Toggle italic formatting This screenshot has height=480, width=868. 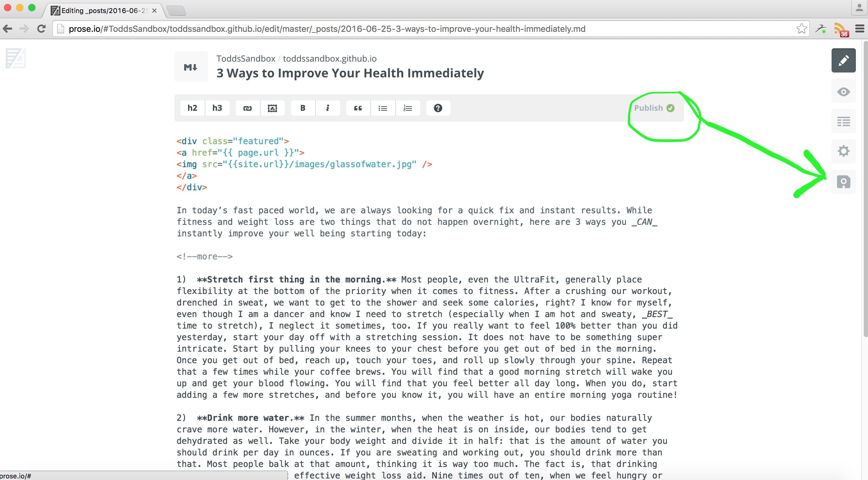point(328,108)
